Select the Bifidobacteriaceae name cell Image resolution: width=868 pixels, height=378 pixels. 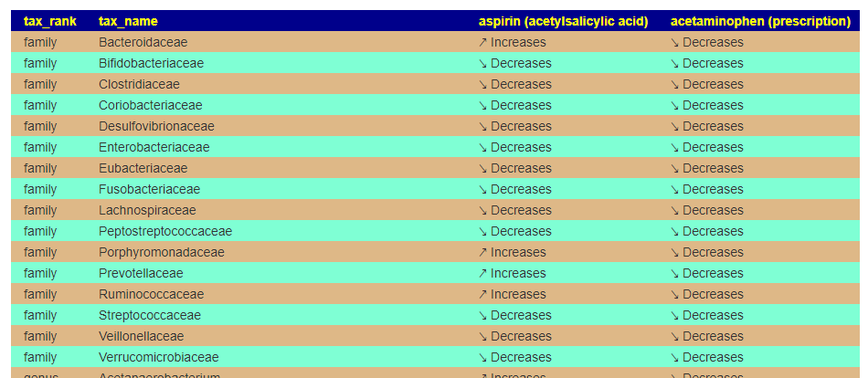pos(151,63)
